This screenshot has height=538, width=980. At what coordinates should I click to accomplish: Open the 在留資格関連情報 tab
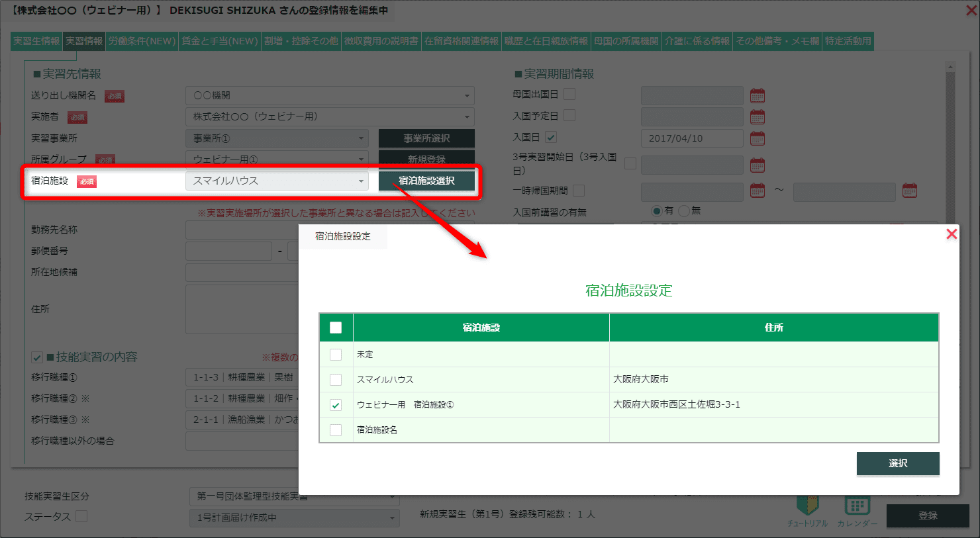(x=461, y=41)
